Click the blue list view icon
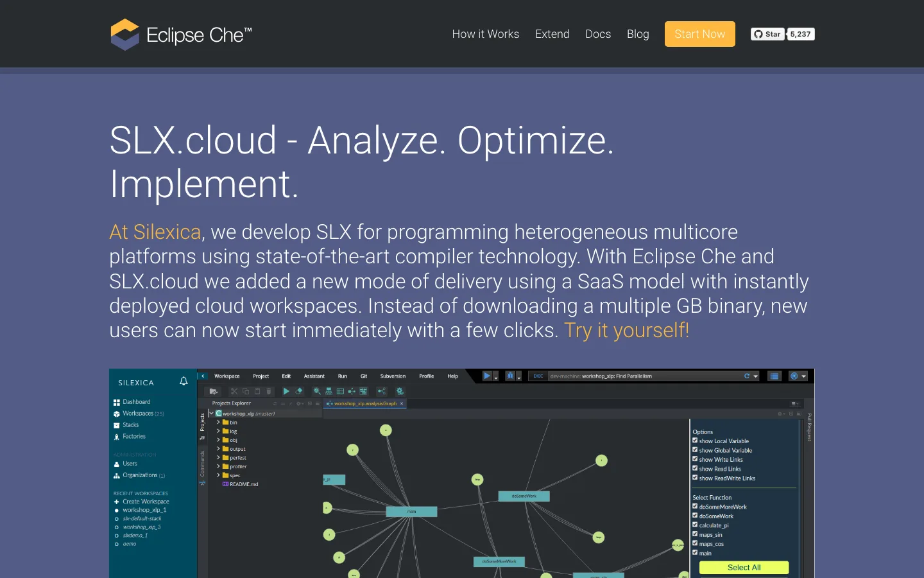This screenshot has width=924, height=578. point(774,376)
